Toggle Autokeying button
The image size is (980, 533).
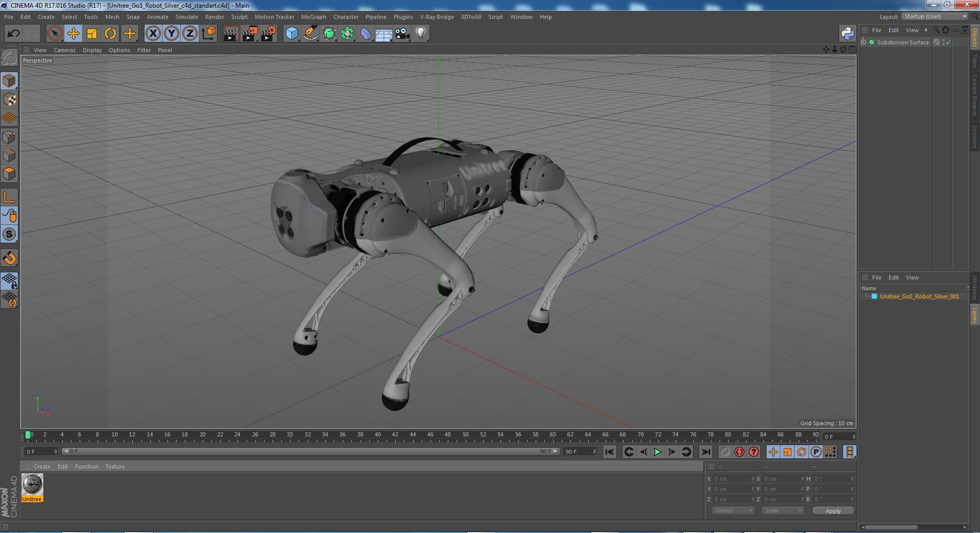tap(739, 452)
